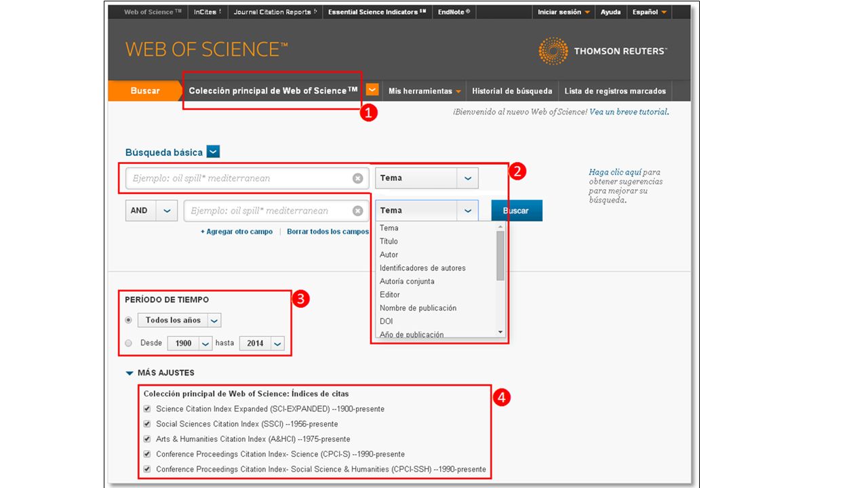
Task: Click the dropdown list scrollbar thumb
Action: tap(500, 255)
